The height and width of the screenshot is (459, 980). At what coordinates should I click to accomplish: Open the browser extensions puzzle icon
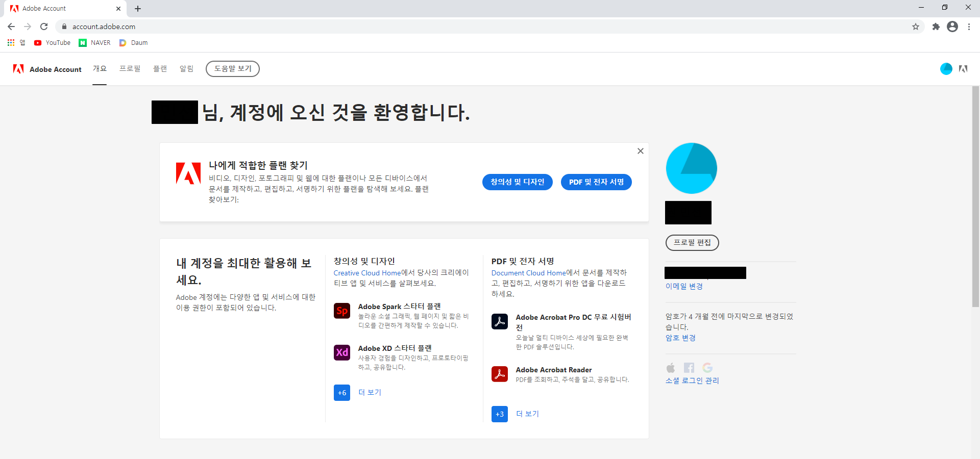click(936, 27)
